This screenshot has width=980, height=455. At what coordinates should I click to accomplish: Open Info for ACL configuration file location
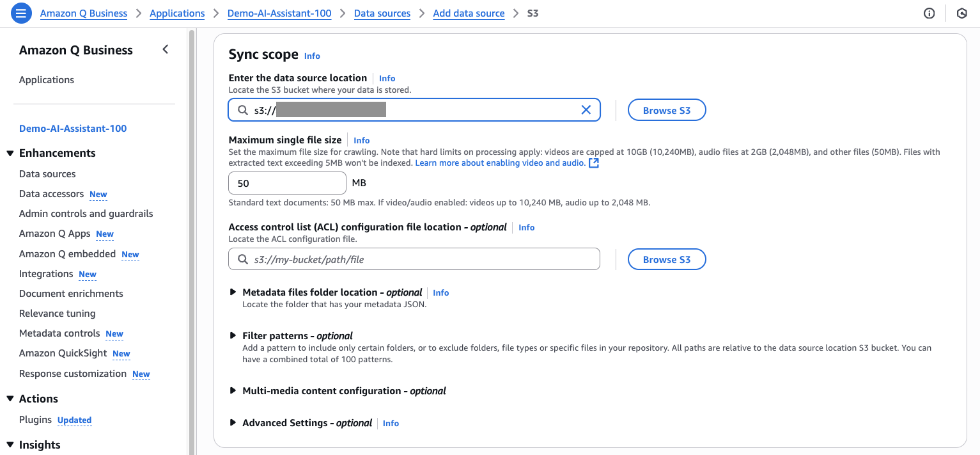tap(526, 227)
